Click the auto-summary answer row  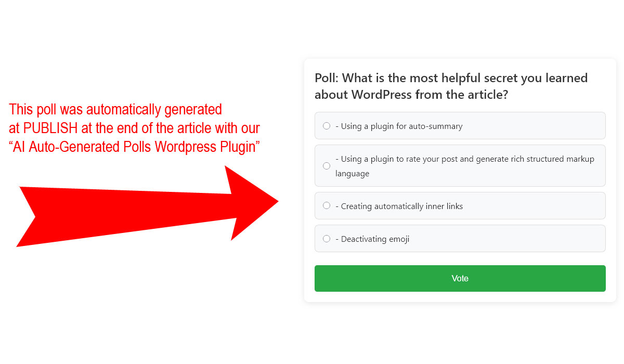(460, 125)
